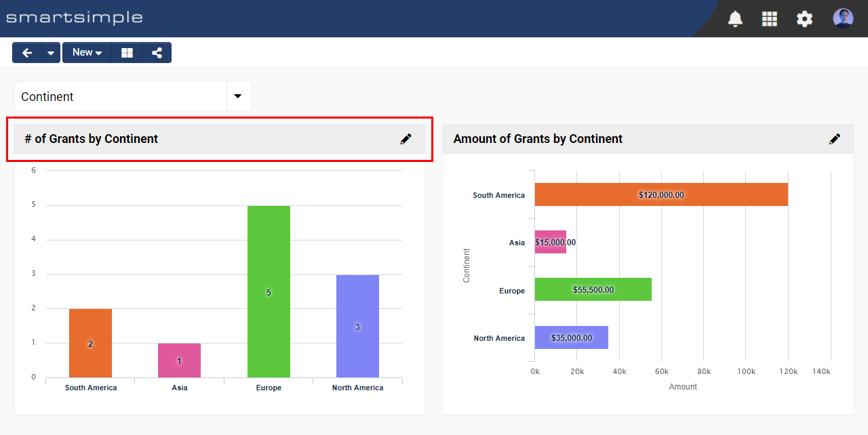The height and width of the screenshot is (435, 868).
Task: Click the smartsimple logo
Action: pos(75,18)
